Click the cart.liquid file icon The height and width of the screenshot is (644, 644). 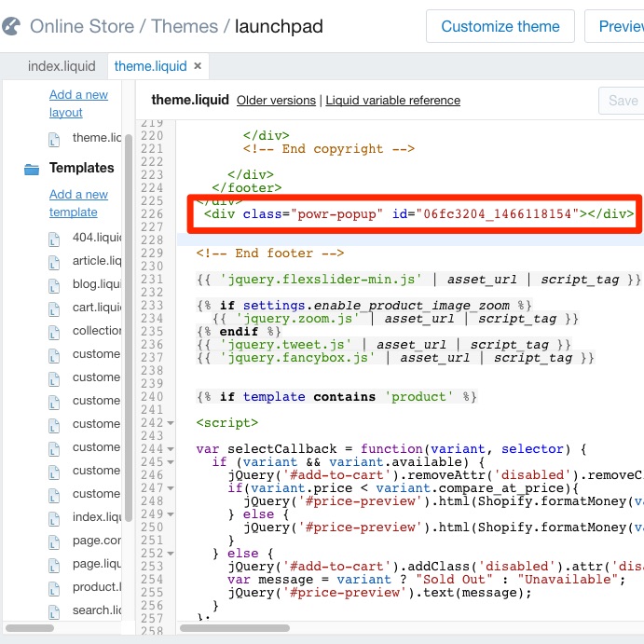pyautogui.click(x=54, y=308)
